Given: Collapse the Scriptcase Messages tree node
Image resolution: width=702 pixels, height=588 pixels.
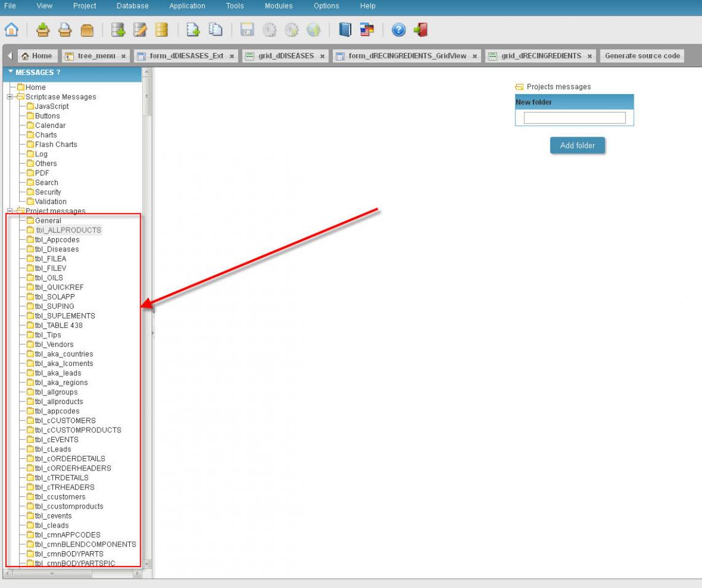Looking at the screenshot, I should [x=10, y=97].
